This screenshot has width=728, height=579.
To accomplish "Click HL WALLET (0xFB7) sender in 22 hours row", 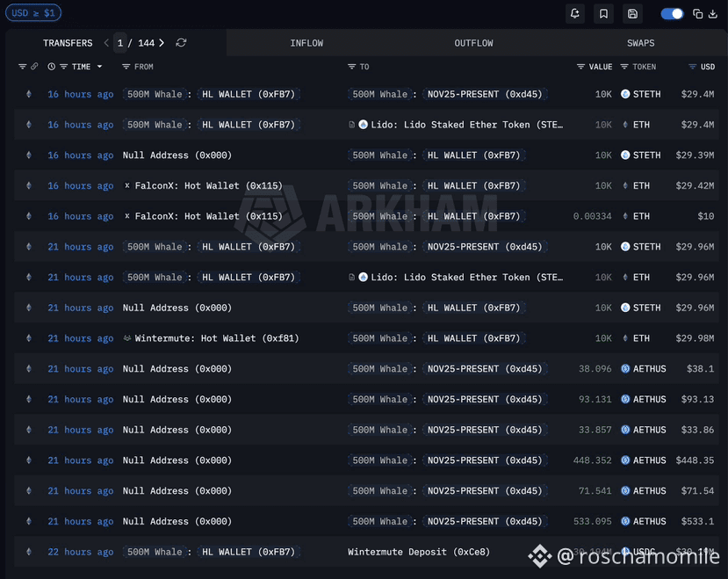I will (249, 552).
